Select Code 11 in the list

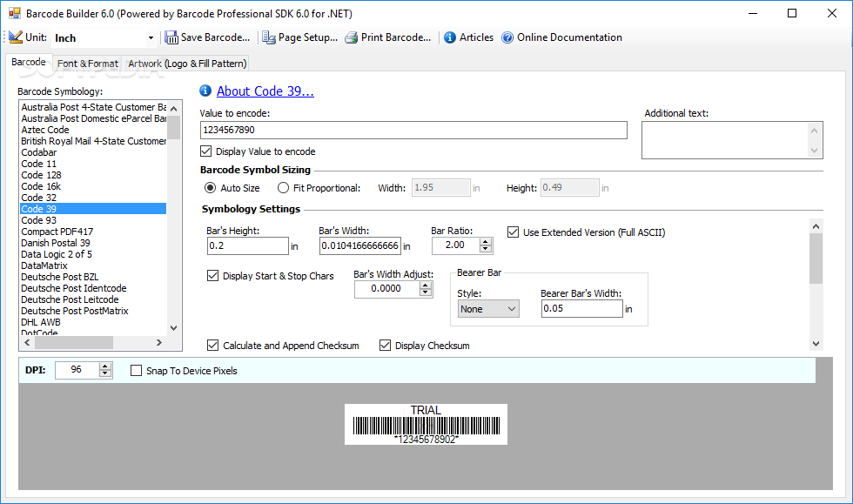(x=38, y=164)
